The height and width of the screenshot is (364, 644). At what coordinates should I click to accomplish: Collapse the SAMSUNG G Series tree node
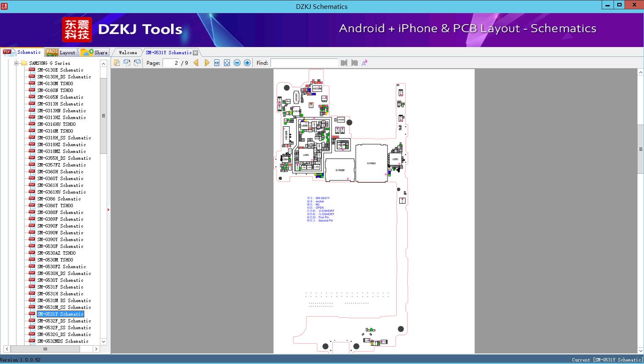[x=16, y=63]
